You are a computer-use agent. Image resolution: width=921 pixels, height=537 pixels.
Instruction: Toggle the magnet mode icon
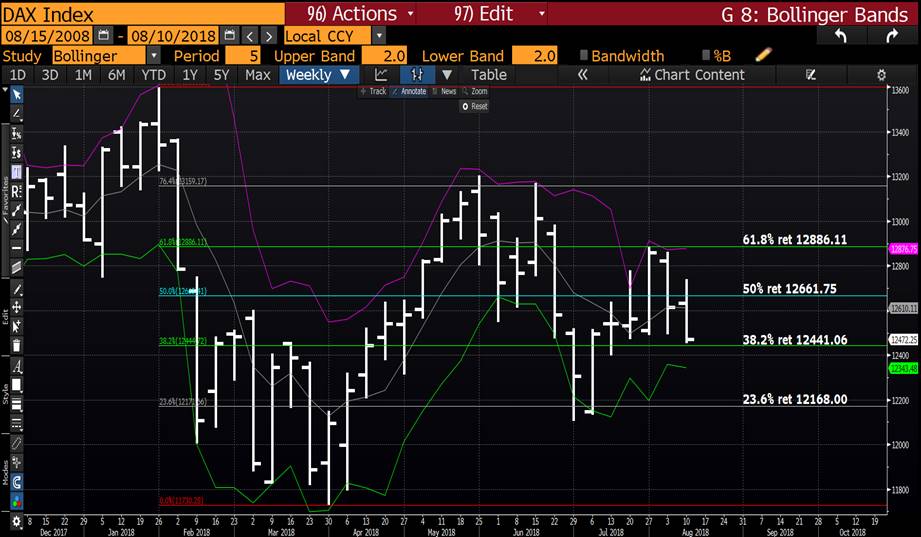(x=16, y=483)
